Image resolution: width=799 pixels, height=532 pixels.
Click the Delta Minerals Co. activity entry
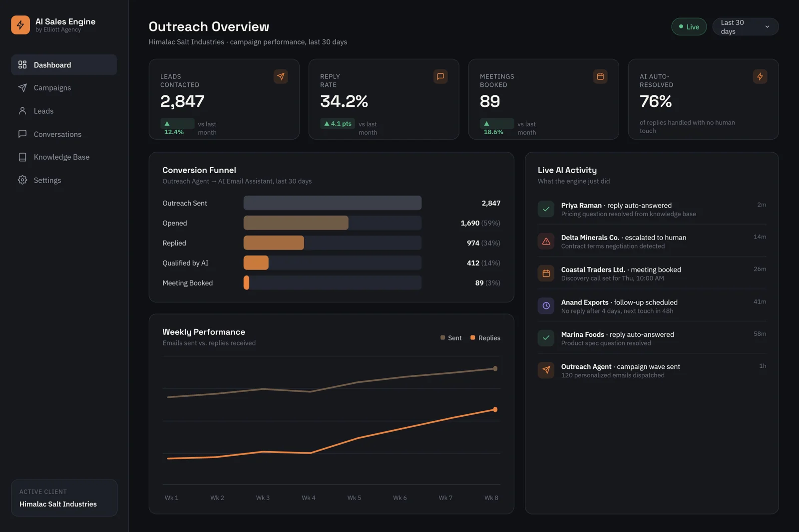(652, 241)
